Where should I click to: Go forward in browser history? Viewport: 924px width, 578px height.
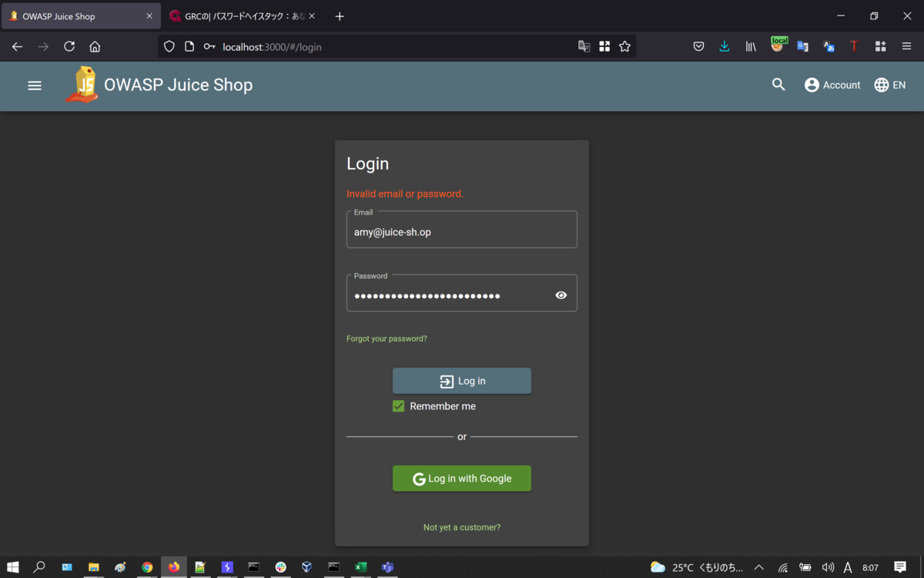tap(43, 46)
